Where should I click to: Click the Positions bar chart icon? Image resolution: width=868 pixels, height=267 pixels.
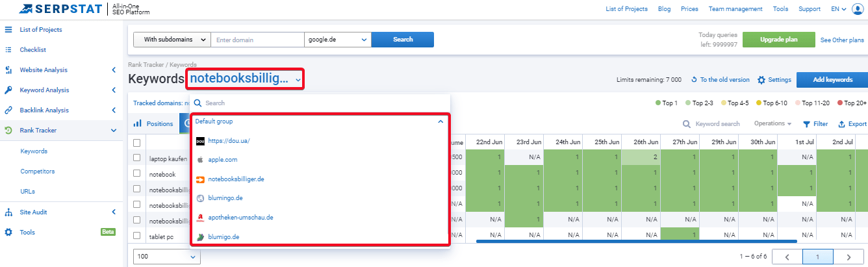click(138, 123)
